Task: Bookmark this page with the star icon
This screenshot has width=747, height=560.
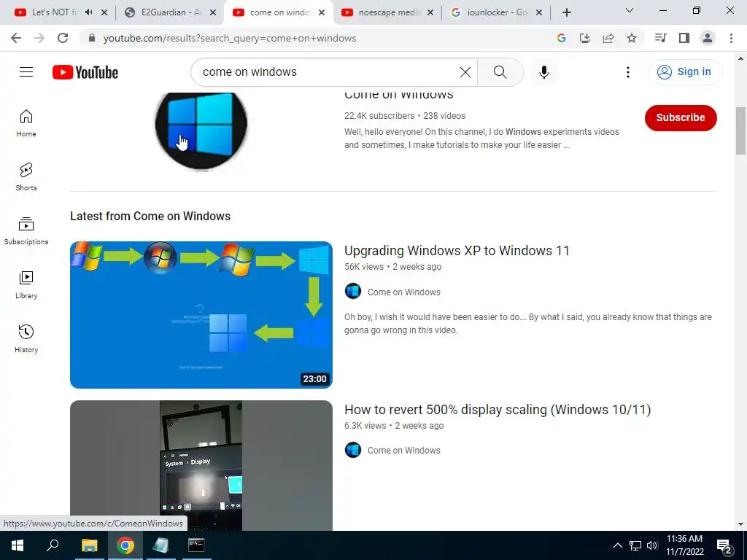Action: point(632,38)
